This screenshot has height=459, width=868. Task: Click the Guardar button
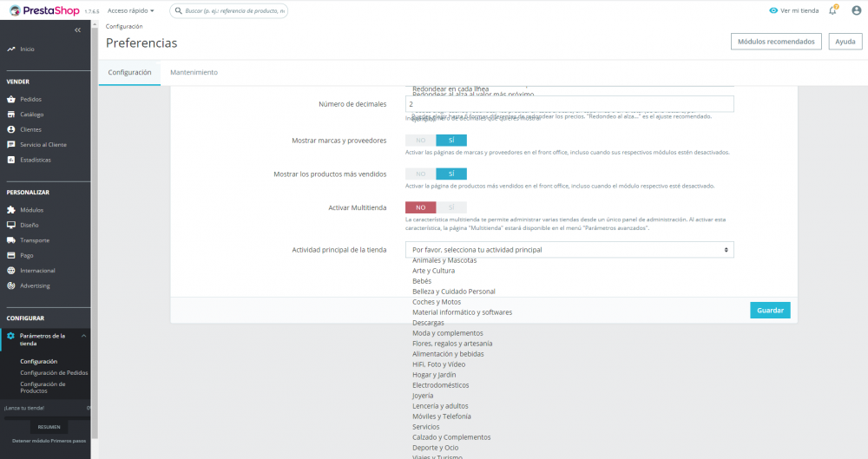pos(770,310)
